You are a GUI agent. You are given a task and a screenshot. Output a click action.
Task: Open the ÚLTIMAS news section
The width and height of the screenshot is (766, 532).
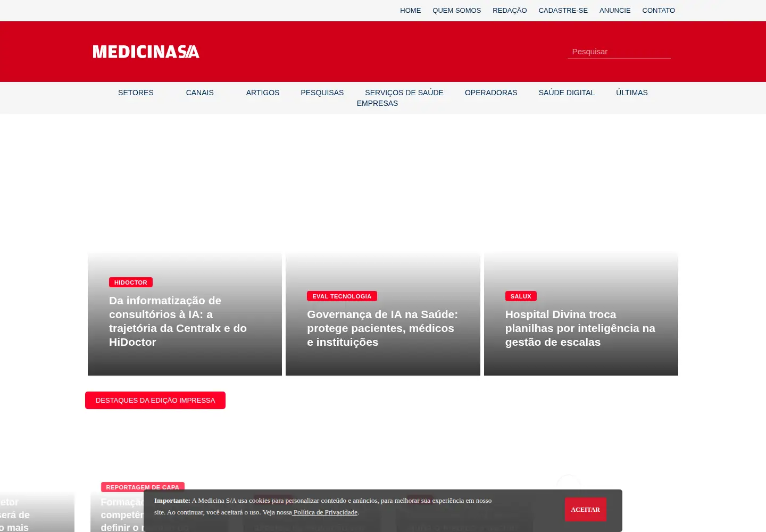[632, 93]
